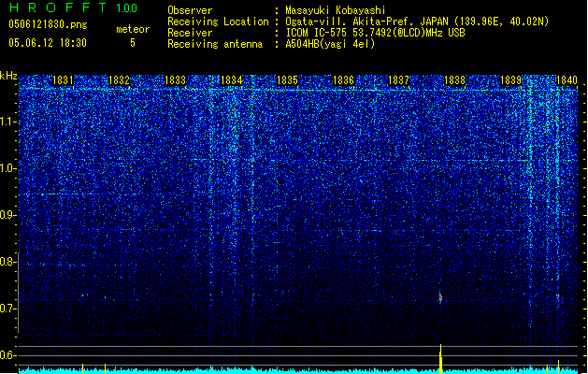Viewport: 588px width, 374px height.
Task: Click the 1834 time marker
Action: click(232, 80)
